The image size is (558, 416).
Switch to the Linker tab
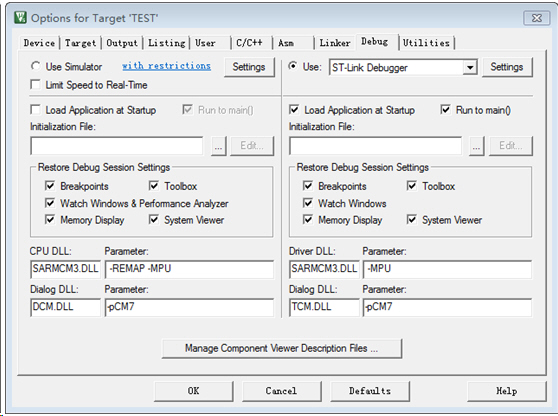point(335,43)
